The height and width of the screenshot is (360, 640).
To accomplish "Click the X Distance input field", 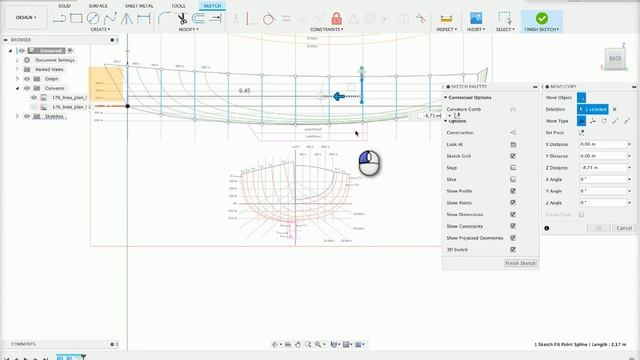I will pos(602,144).
